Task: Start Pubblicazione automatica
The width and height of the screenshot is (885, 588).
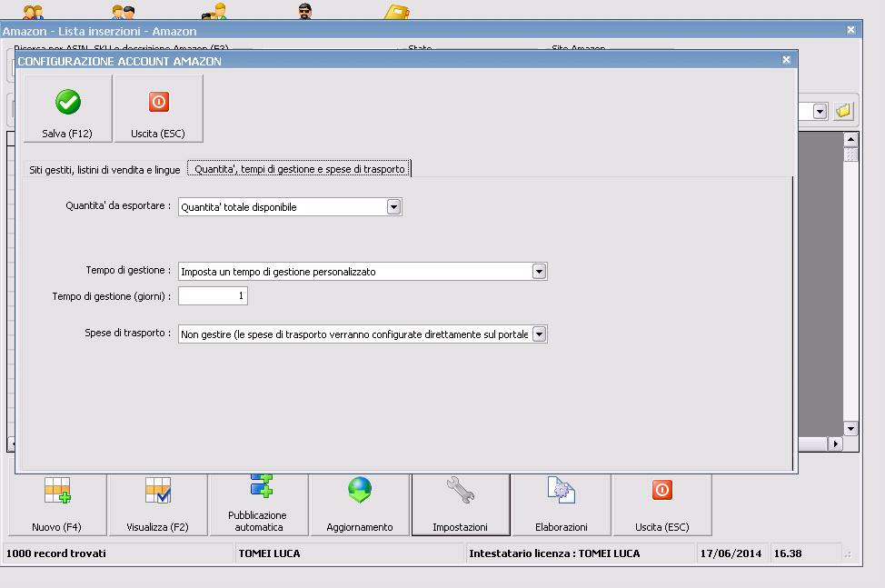Action: coord(258,504)
